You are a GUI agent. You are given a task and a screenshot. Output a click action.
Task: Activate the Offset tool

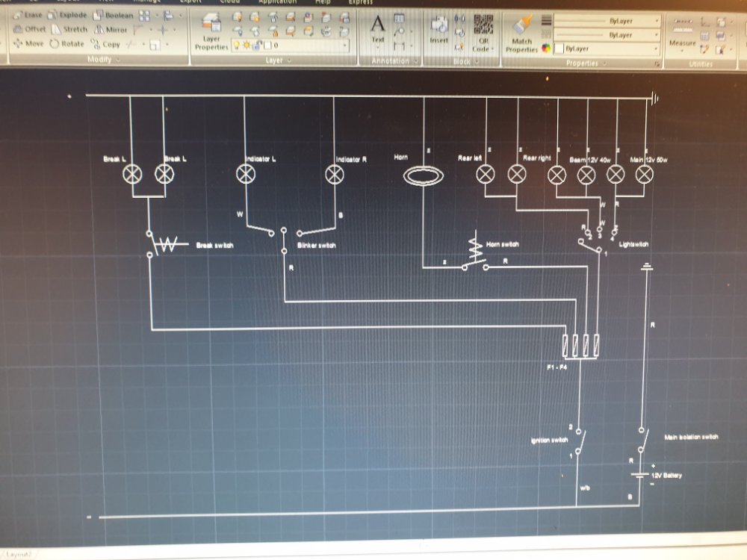(x=30, y=29)
